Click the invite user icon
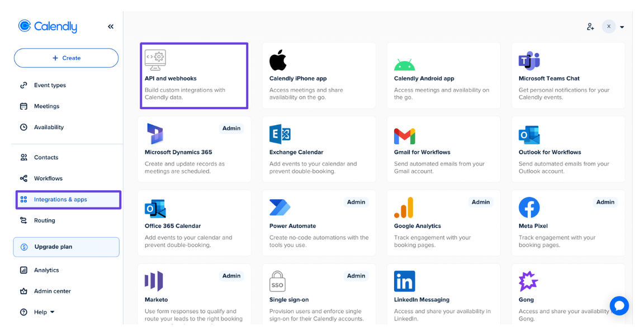 tap(590, 27)
